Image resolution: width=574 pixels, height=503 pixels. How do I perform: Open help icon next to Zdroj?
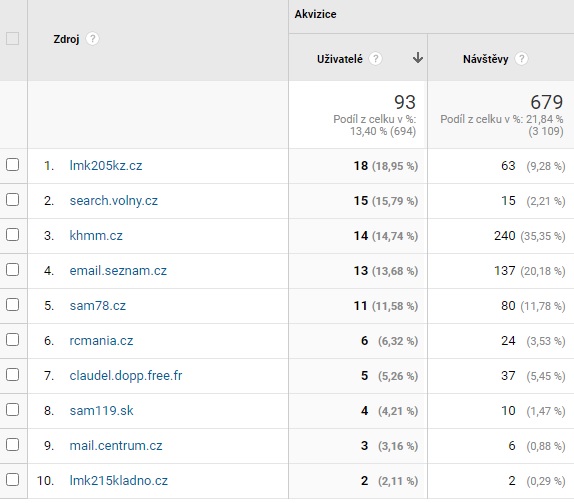click(92, 39)
